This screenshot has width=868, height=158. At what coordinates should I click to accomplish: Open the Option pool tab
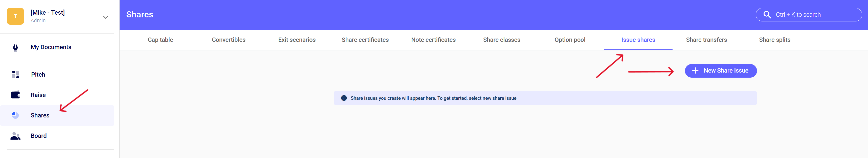click(x=570, y=40)
